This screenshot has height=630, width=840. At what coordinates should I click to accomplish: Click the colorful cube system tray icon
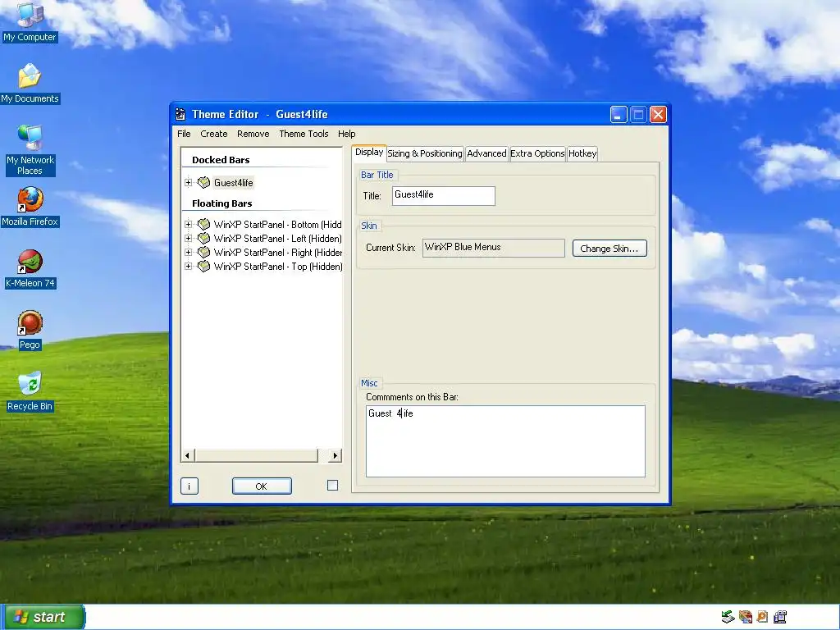click(745, 617)
